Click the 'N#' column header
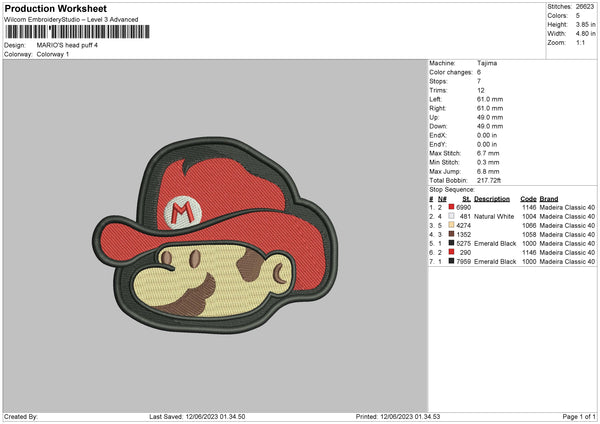600x424 pixels. [x=442, y=199]
